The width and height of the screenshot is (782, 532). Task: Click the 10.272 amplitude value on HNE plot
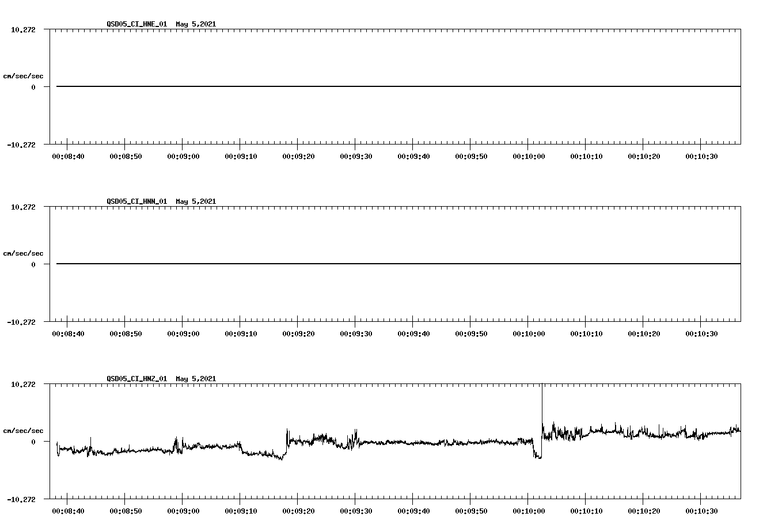[23, 30]
